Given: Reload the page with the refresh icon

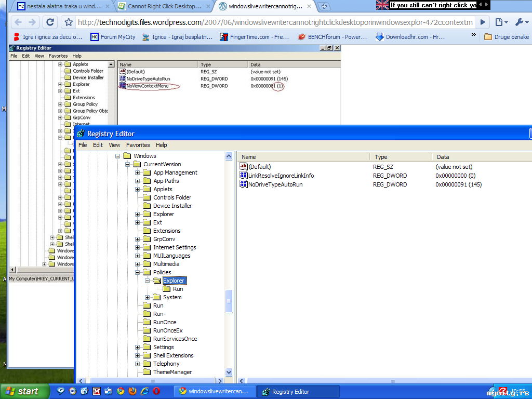Looking at the screenshot, I should click(x=50, y=22).
